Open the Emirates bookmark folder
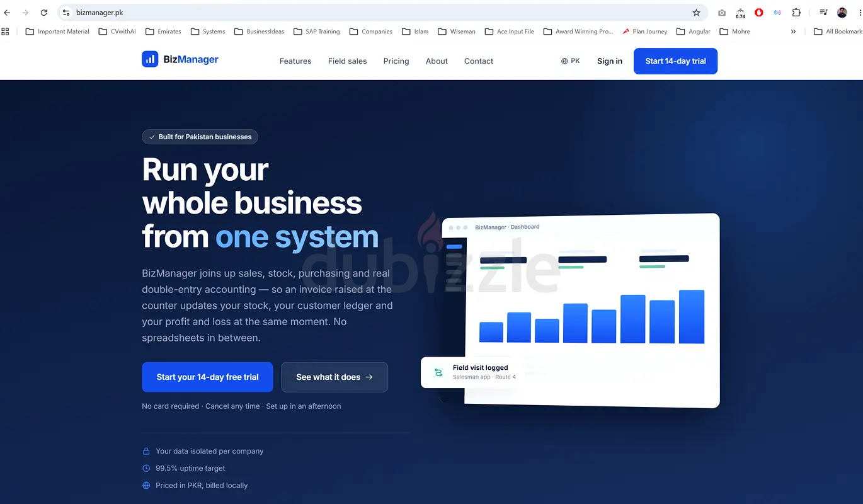 (163, 31)
